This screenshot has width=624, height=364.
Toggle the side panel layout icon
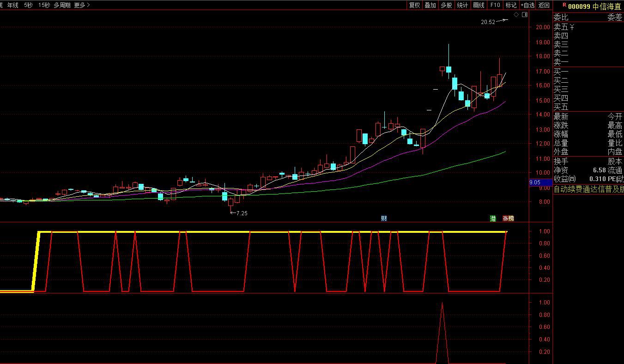pos(525,15)
